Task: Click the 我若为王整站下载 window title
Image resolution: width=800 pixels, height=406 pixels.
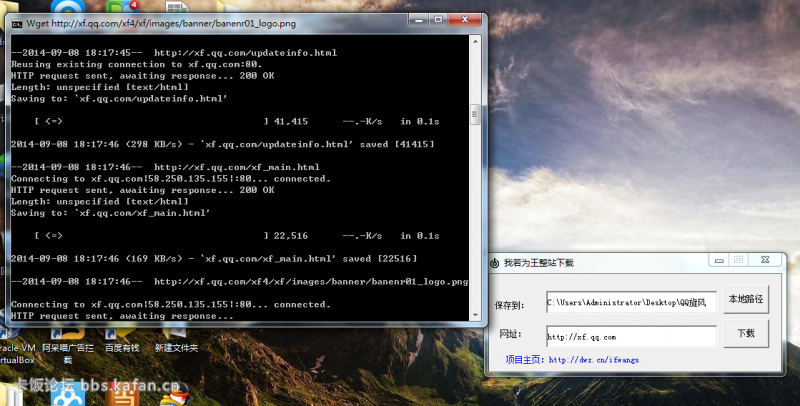Action: [539, 263]
